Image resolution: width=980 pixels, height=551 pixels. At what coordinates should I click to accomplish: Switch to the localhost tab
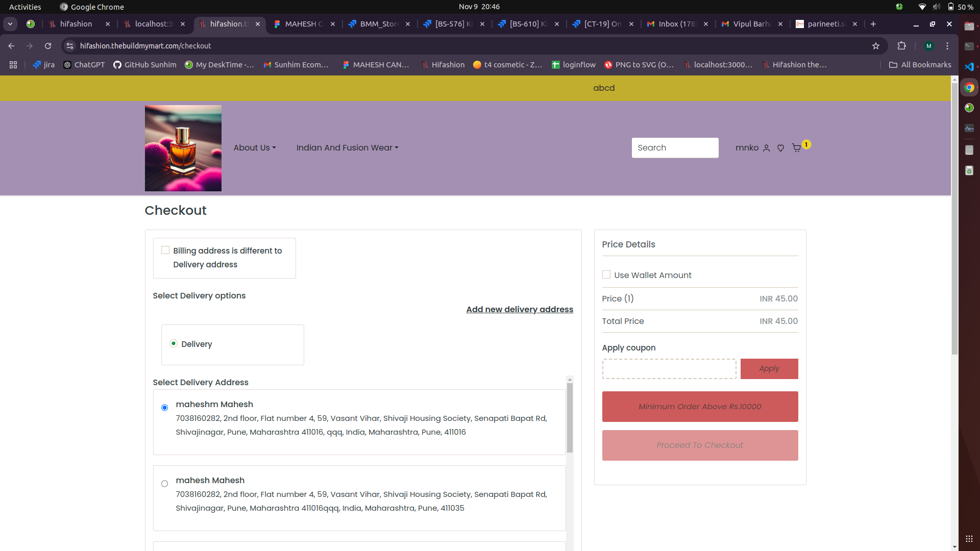(x=154, y=24)
